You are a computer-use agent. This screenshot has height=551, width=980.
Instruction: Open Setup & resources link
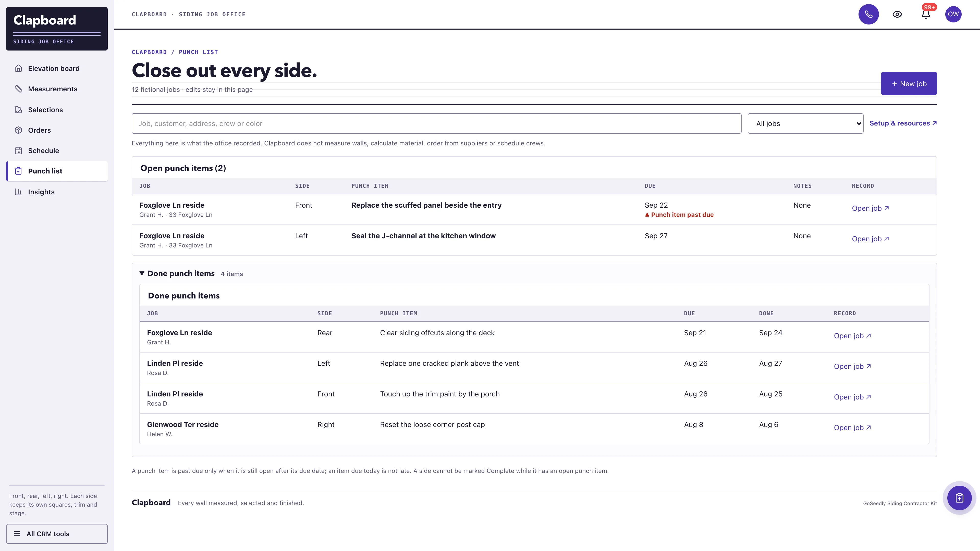click(903, 123)
